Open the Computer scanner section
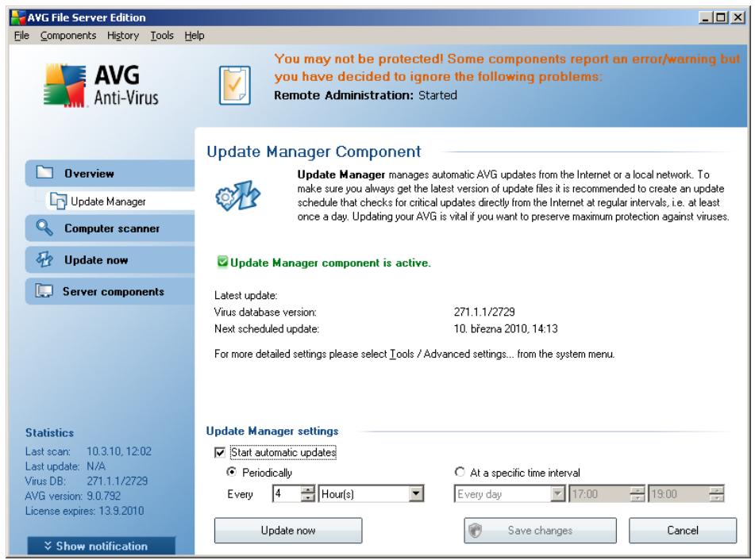The width and height of the screenshot is (755, 560). tap(110, 228)
